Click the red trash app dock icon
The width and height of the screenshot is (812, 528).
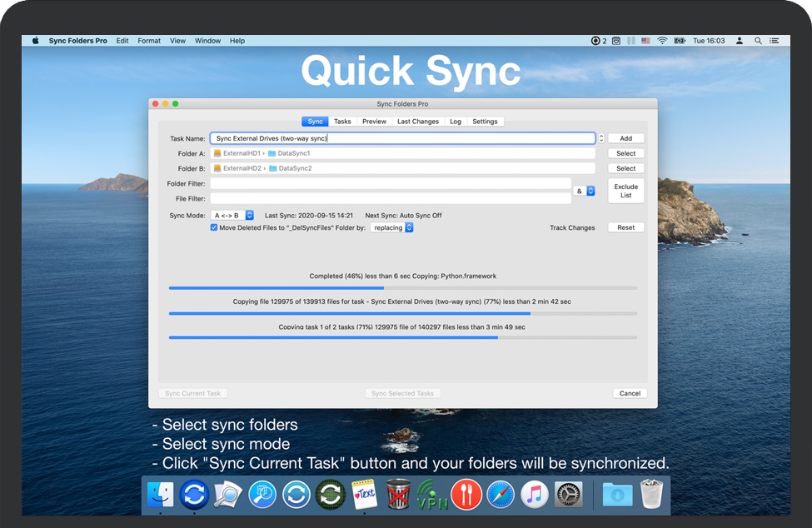click(x=399, y=494)
